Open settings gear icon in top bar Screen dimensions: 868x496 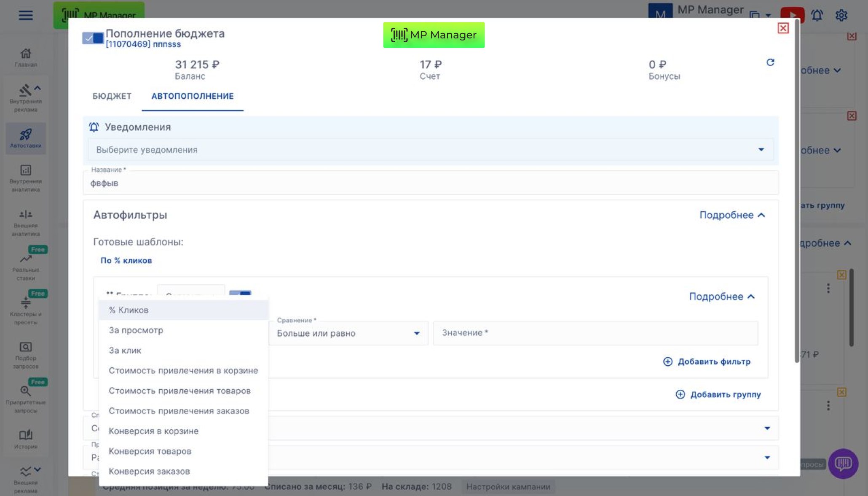(x=841, y=15)
